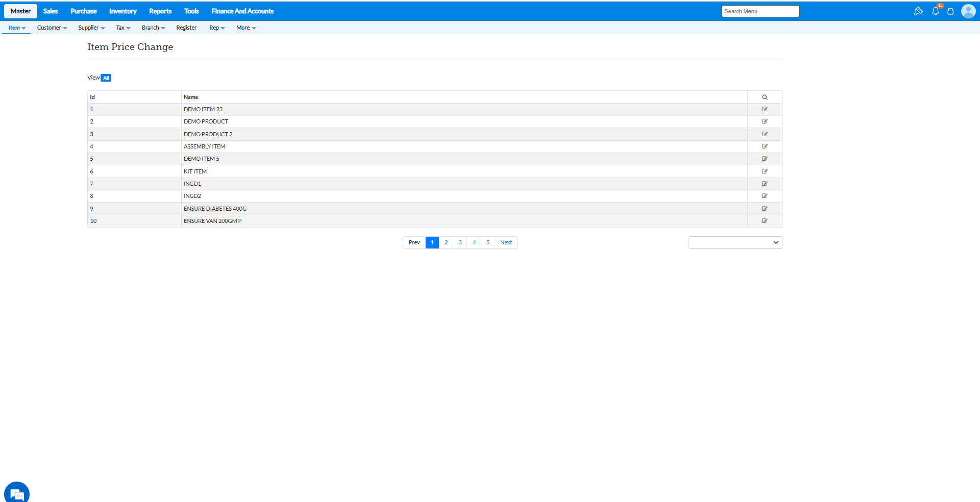Click the All view filter button
Viewport: 980px width, 502px height.
[x=106, y=78]
